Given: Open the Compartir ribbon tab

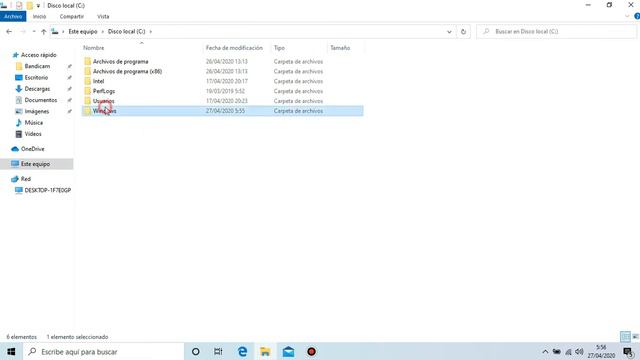Looking at the screenshot, I should 71,16.
